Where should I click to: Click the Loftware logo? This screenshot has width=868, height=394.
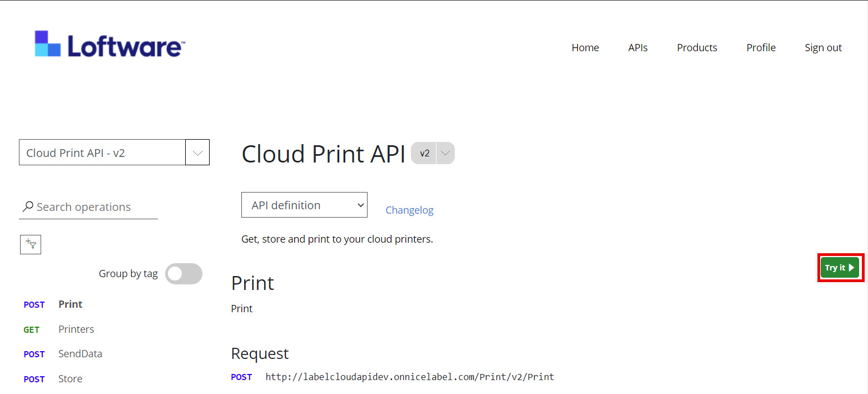point(110,45)
